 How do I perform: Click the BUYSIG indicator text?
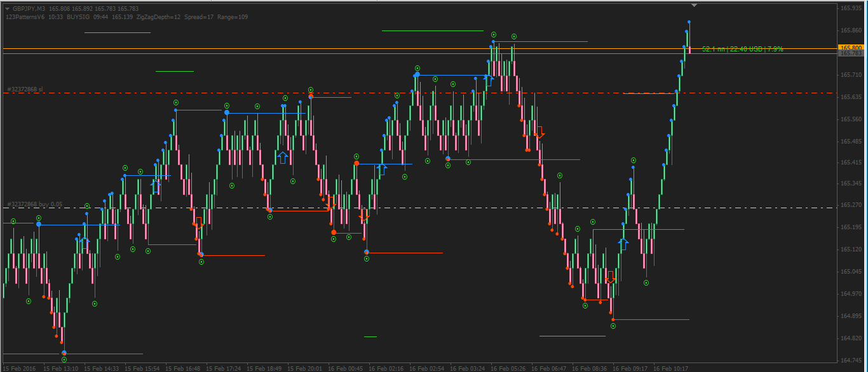click(x=78, y=17)
